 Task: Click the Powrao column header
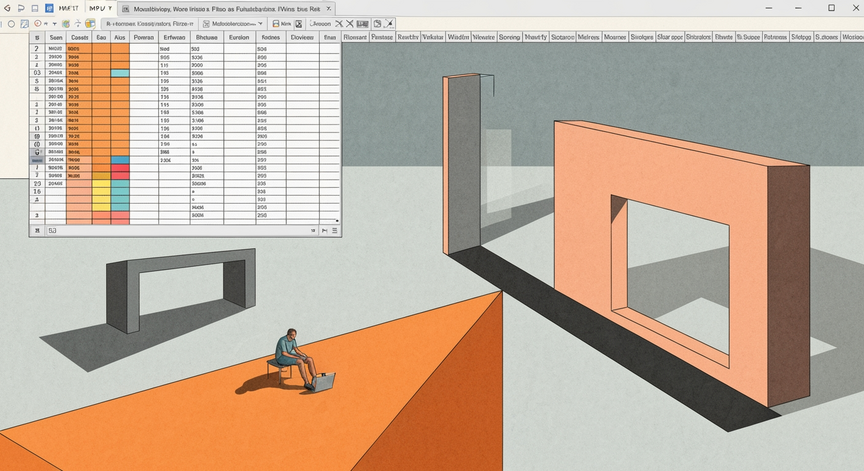click(x=144, y=37)
